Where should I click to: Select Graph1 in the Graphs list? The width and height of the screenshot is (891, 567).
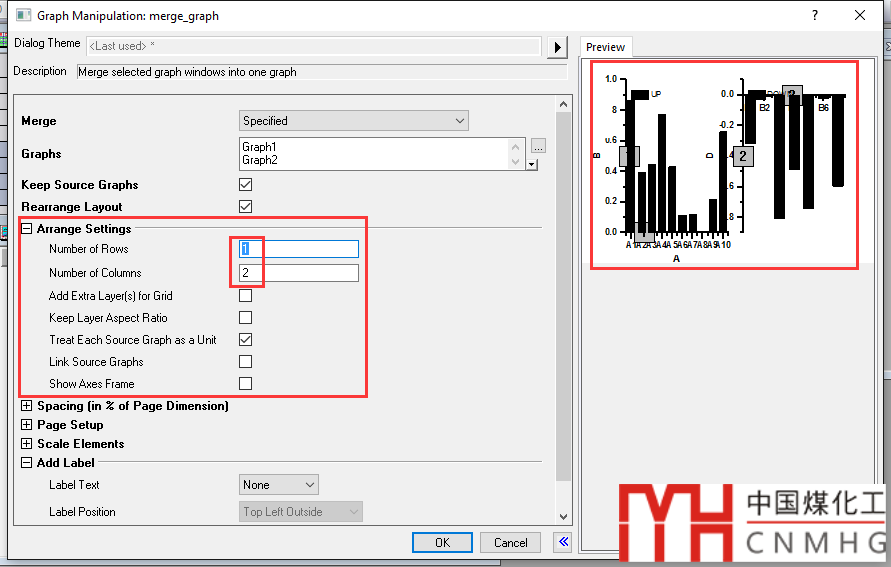tap(259, 147)
